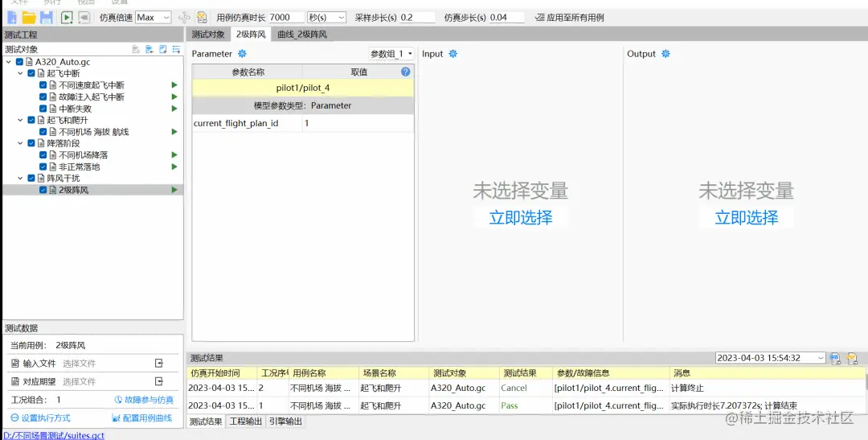Switch to the 2级阵风 tab
Image resolution: width=868 pixels, height=440 pixels.
pyautogui.click(x=251, y=34)
